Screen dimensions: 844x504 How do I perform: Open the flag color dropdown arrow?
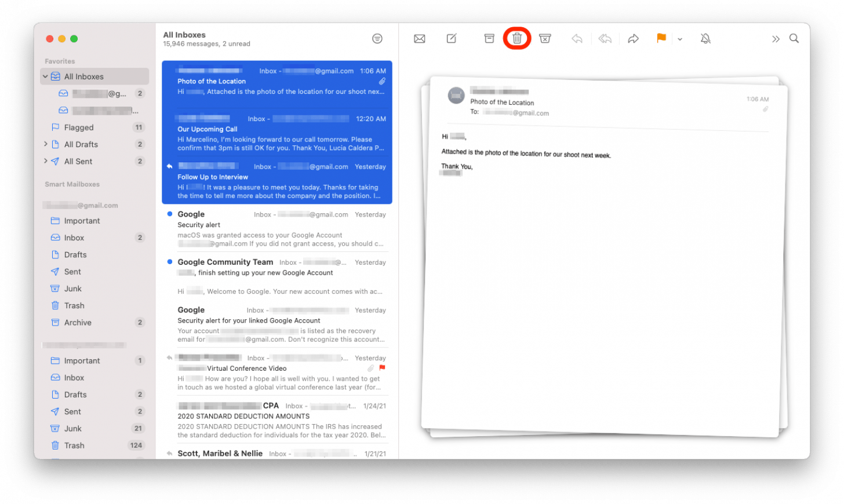click(x=680, y=39)
